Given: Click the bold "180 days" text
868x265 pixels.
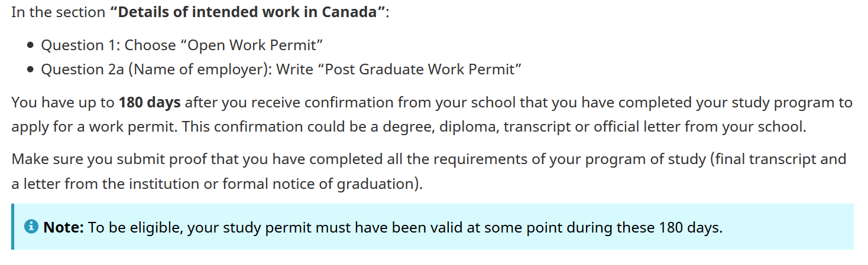Looking at the screenshot, I should pos(150,102).
